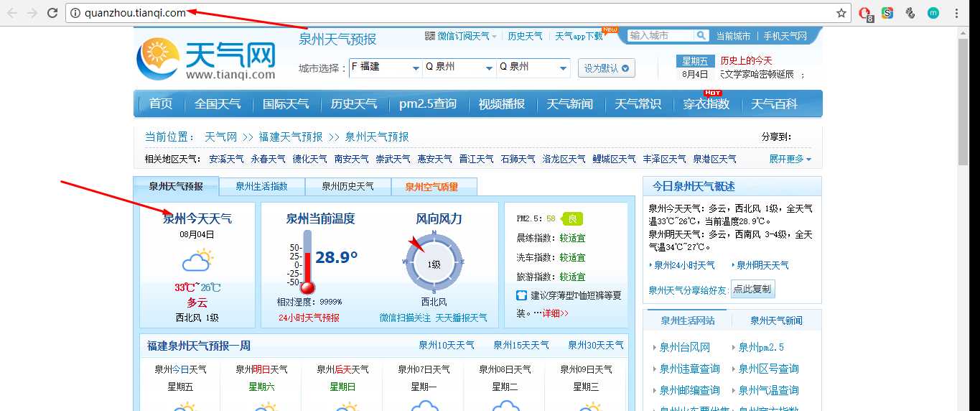Expand the 微信订阅天气 dropdown arrow

(x=495, y=37)
